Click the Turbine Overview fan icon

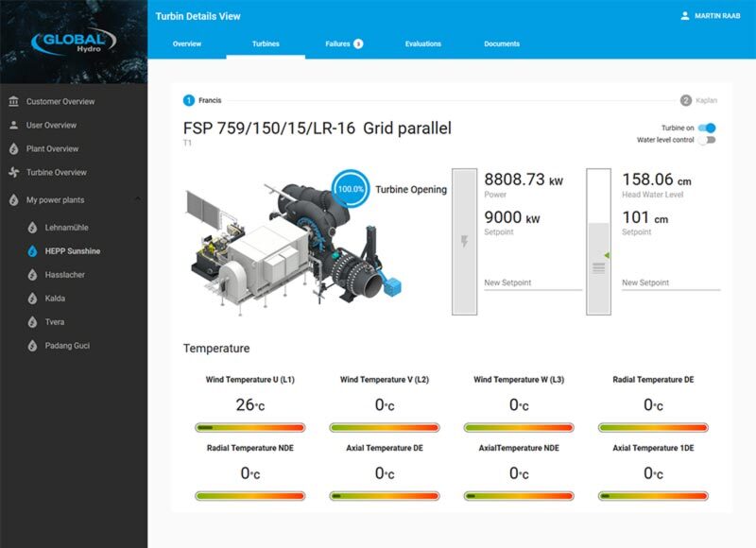tap(13, 172)
